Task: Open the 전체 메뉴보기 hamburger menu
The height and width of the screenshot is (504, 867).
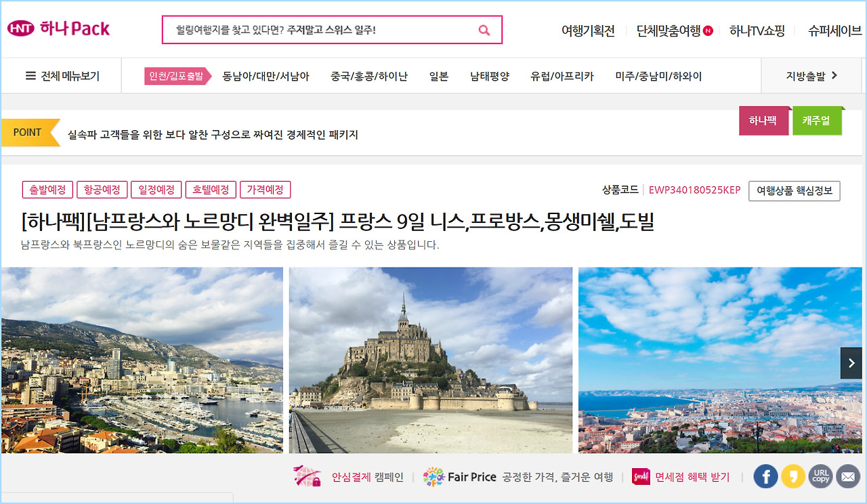Action: pos(62,76)
